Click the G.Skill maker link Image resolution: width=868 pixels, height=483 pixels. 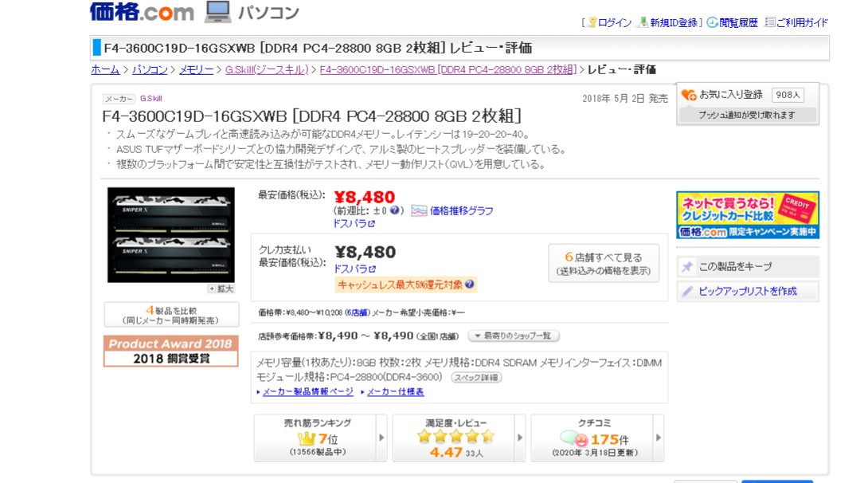151,99
